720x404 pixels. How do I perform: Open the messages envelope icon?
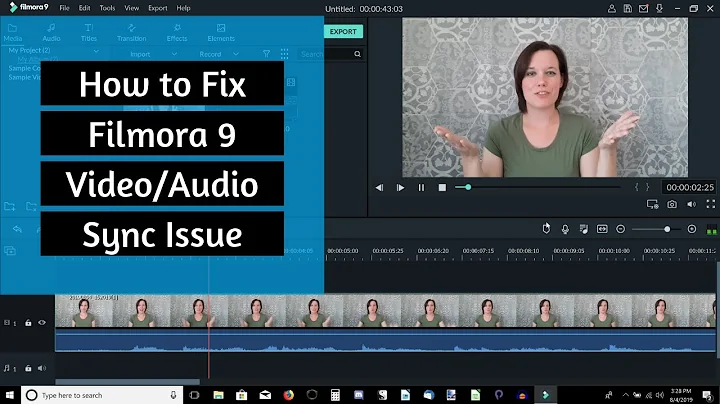point(643,8)
